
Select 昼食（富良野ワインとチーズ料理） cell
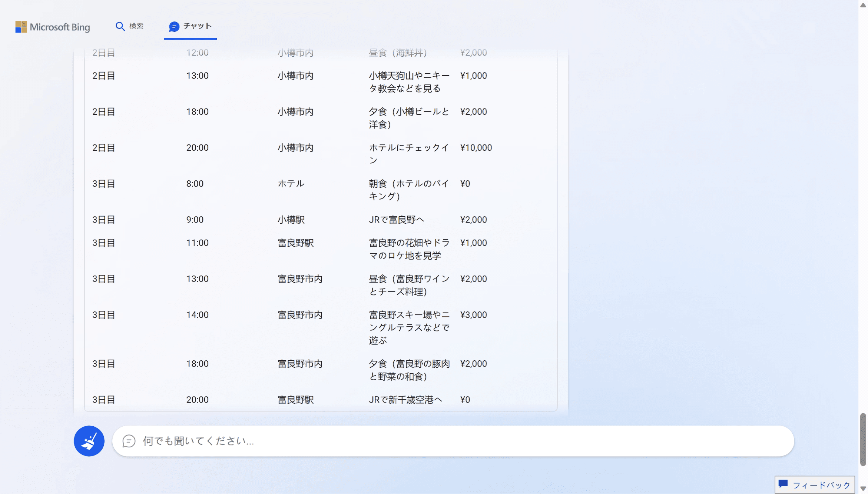click(409, 285)
